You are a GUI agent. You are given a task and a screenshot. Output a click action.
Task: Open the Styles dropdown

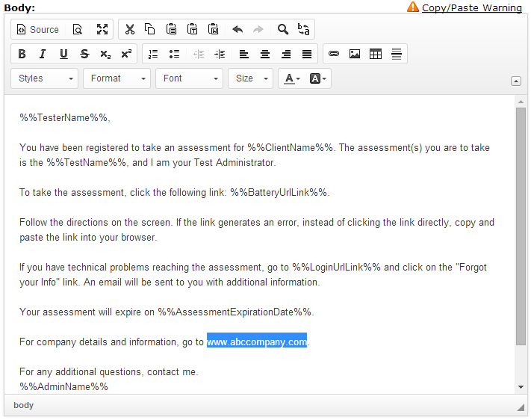[45, 78]
